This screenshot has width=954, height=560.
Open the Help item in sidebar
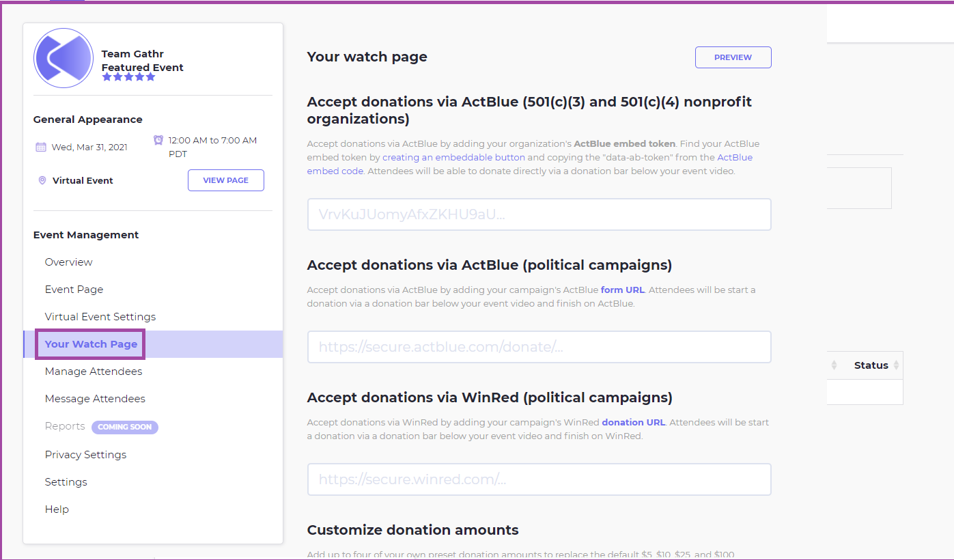[x=57, y=509]
